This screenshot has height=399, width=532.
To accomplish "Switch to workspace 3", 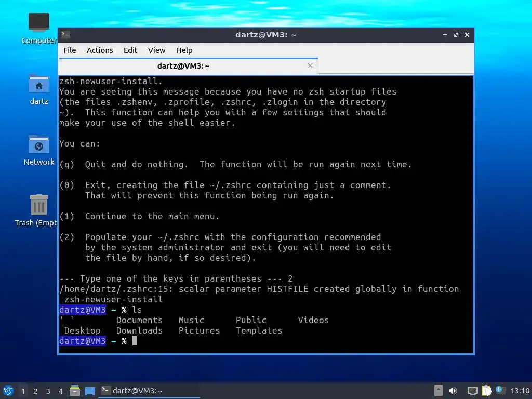I will (48, 391).
